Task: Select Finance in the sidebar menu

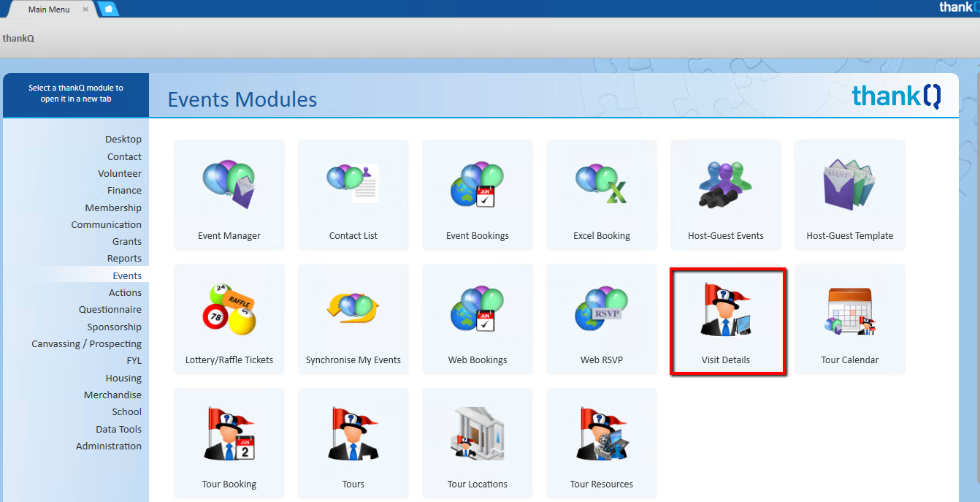Action: click(124, 191)
